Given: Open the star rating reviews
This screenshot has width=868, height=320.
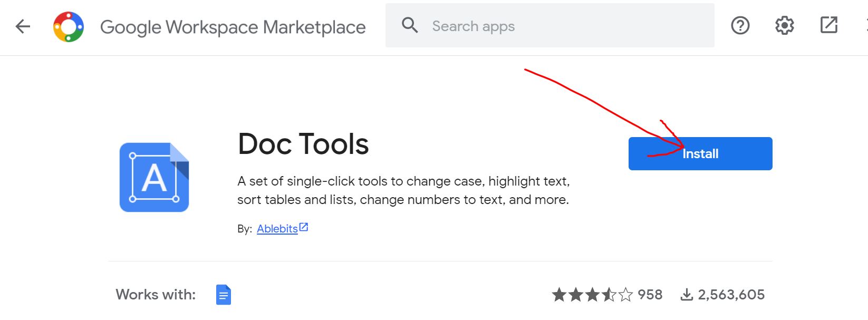Looking at the screenshot, I should point(592,294).
